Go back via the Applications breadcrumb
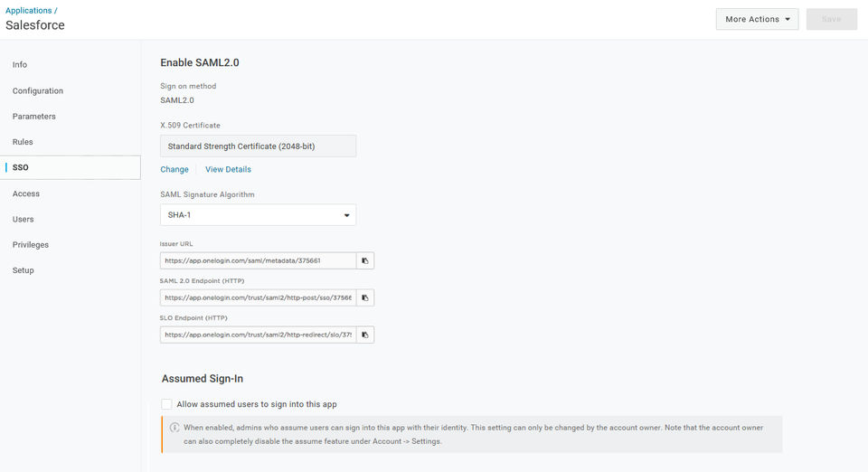Image resolution: width=868 pixels, height=472 pixels. (x=29, y=11)
